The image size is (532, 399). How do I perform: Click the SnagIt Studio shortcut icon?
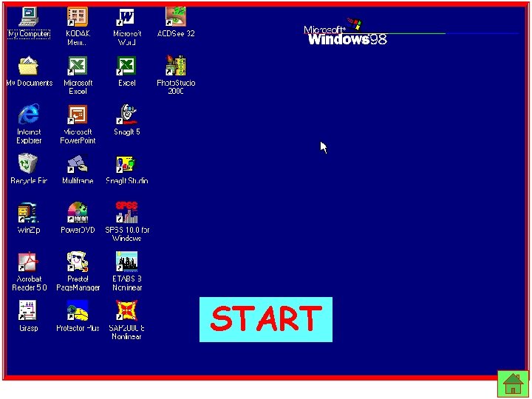(126, 164)
